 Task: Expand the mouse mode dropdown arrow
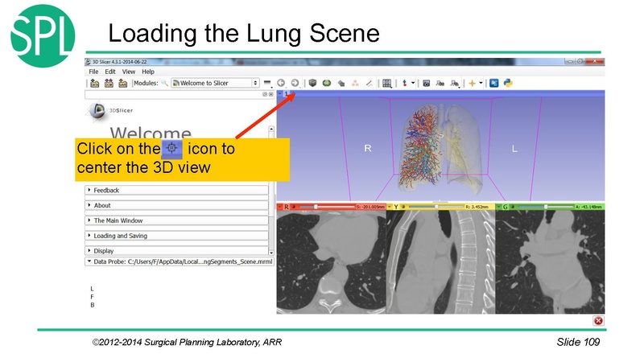point(413,83)
